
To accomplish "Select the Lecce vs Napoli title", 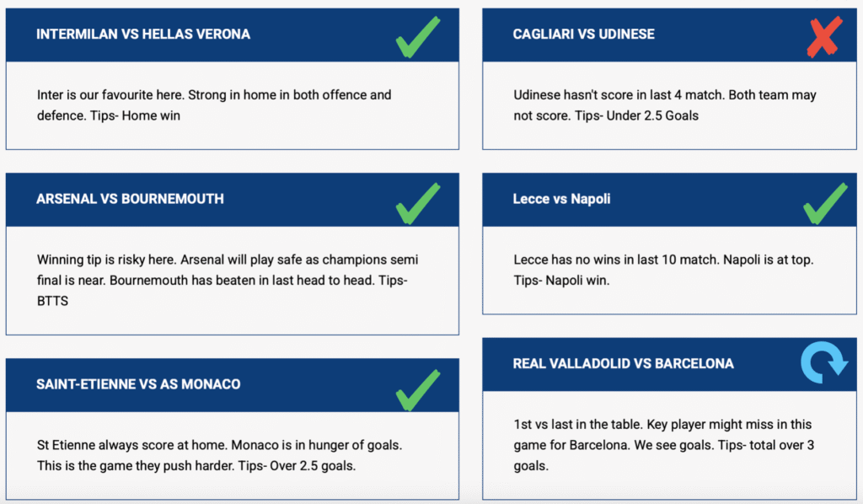I will coord(561,199).
